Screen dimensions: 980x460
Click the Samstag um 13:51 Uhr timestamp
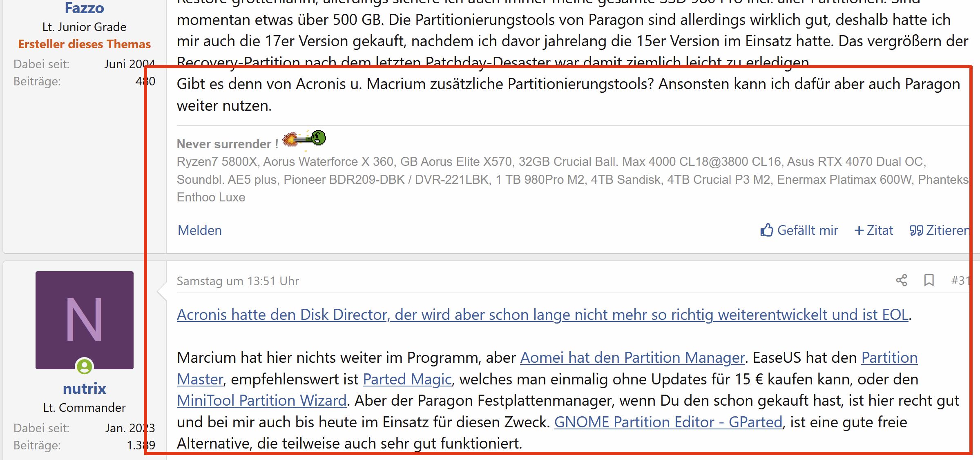click(238, 281)
